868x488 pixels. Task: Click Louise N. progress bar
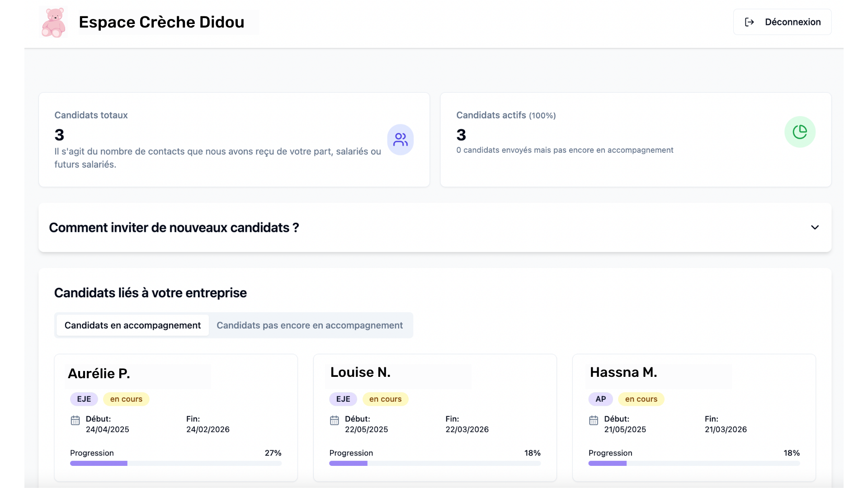(435, 463)
